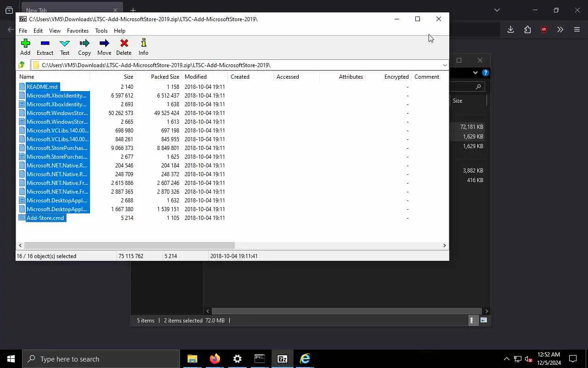Open File Explorer from the taskbar
Screen dimensions: 588x368
coord(192,359)
